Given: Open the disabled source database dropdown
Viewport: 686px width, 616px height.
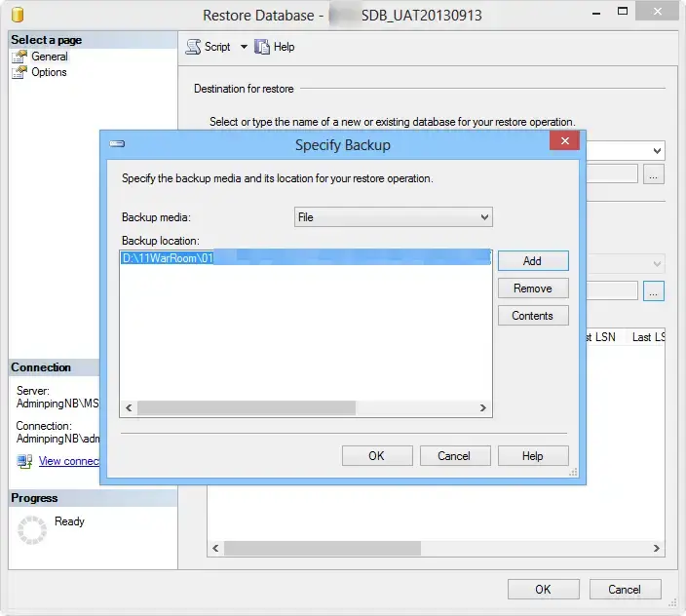Looking at the screenshot, I should pos(657,264).
